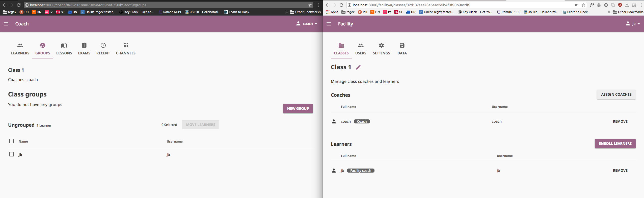Click the pencil icon beside Class 1
The width and height of the screenshot is (644, 198).
pos(358,67)
